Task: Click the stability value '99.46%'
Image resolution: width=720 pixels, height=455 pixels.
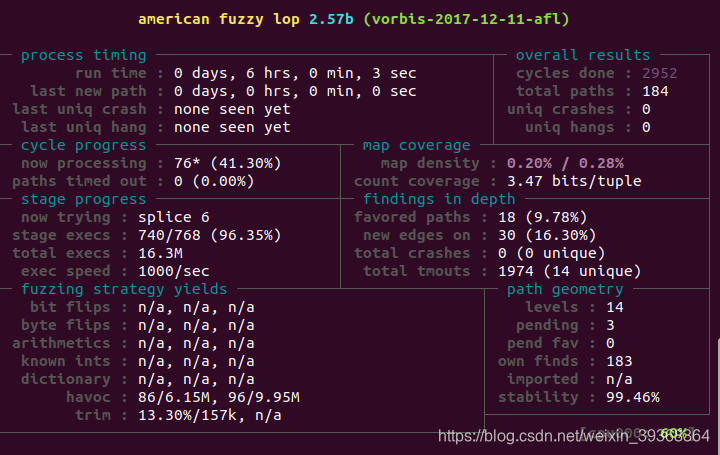Action: point(633,397)
